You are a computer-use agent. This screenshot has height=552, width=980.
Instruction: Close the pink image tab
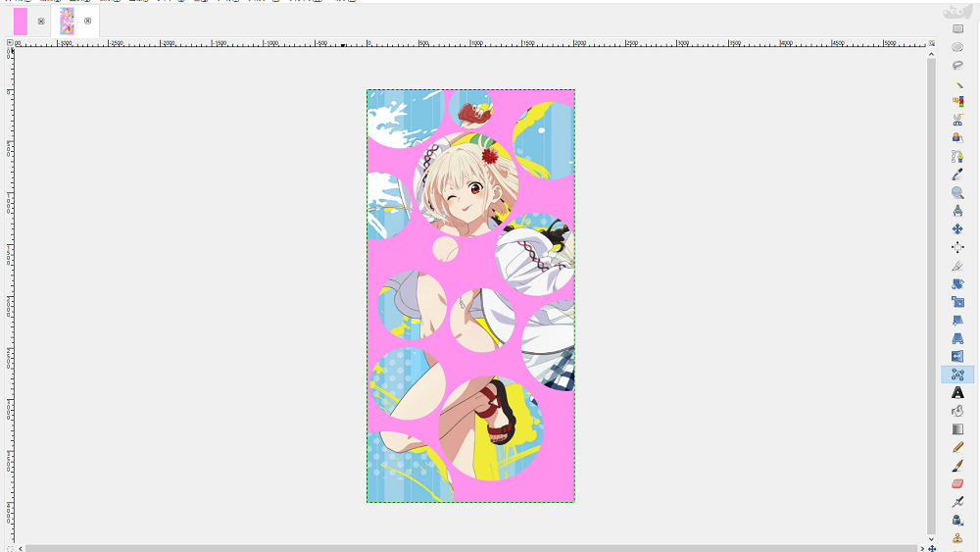coord(41,22)
